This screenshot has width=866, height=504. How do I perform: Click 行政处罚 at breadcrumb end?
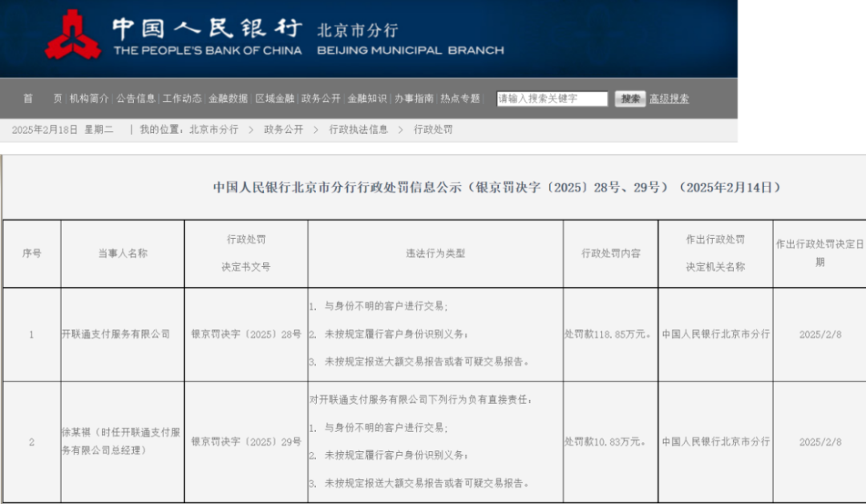pos(433,129)
